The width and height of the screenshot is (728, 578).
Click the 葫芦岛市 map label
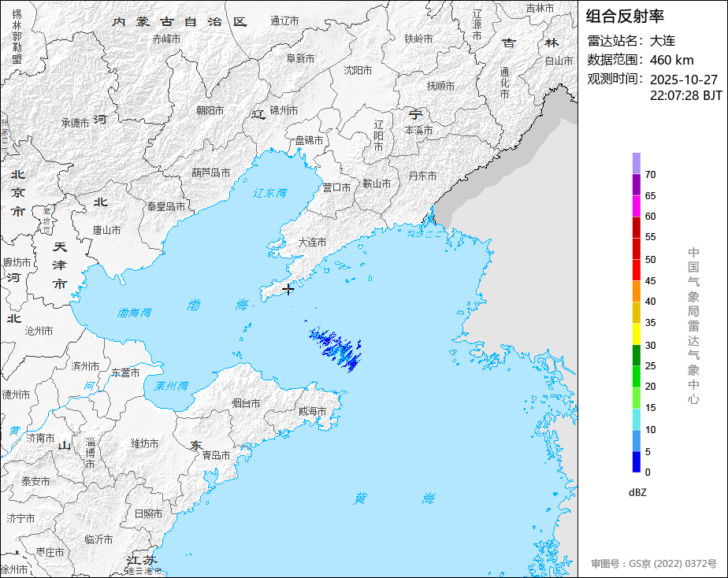(x=211, y=172)
